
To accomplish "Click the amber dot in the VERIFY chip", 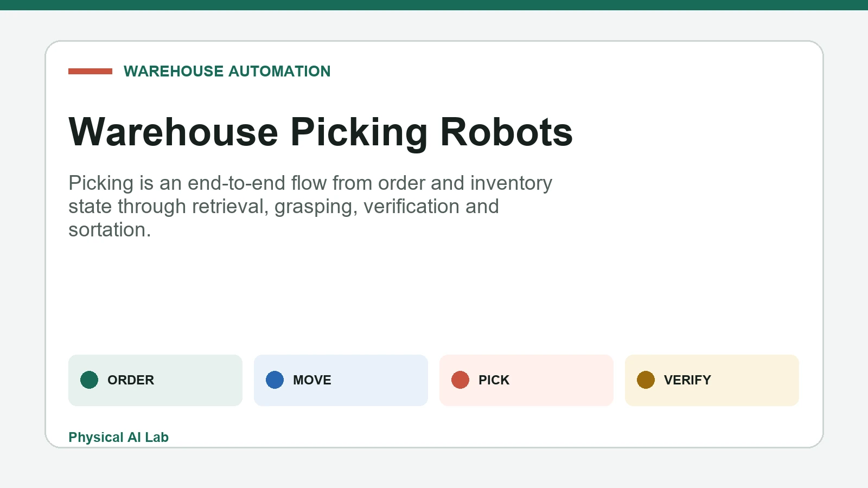I will (x=646, y=380).
